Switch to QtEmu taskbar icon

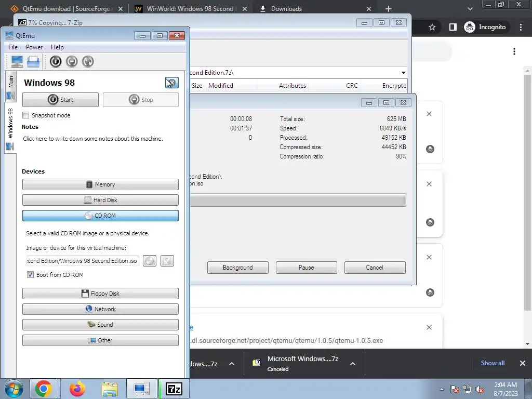pyautogui.click(x=141, y=389)
